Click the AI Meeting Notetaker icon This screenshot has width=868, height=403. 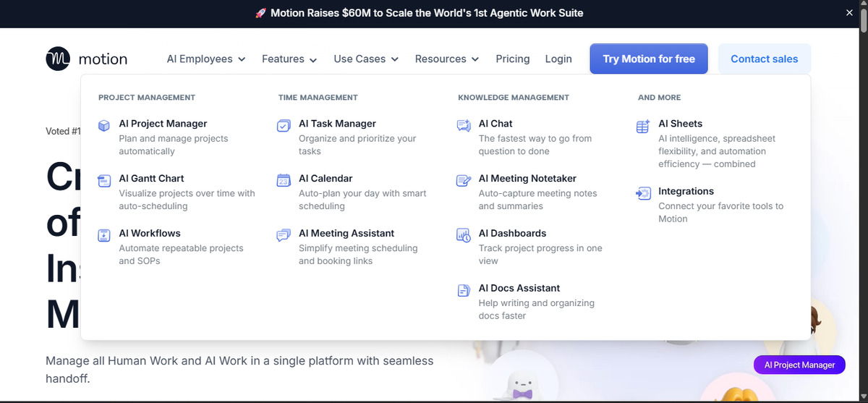[464, 180]
